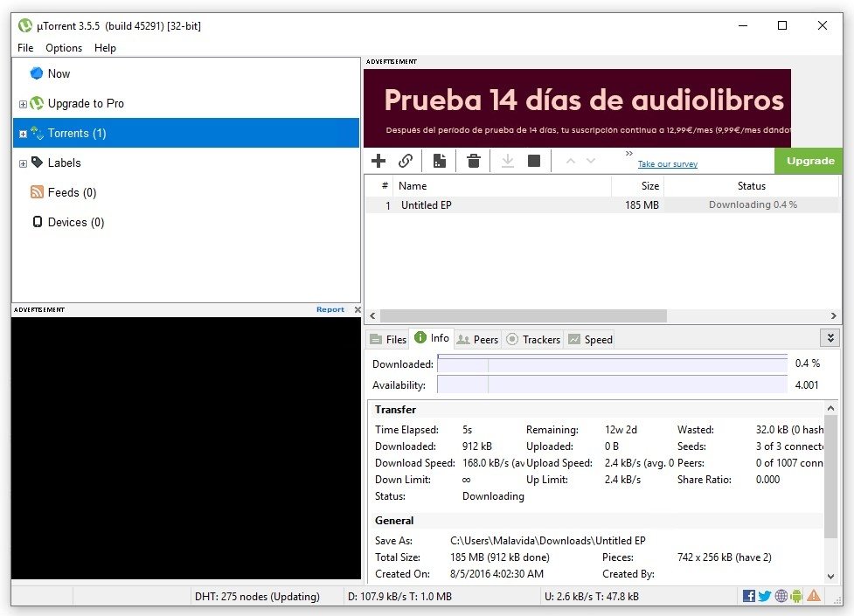Click the globe icon in the status bar

point(781,596)
